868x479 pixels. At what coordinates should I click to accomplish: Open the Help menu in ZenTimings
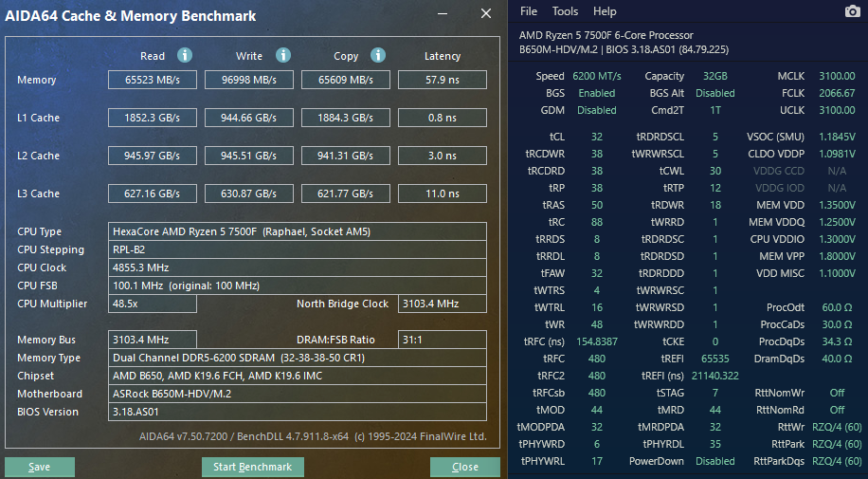coord(605,11)
